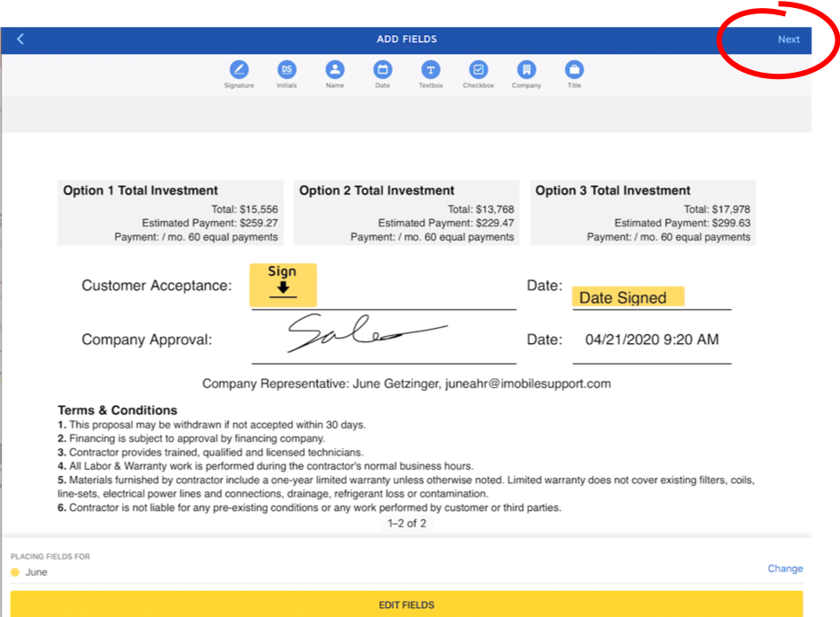This screenshot has width=840, height=617.
Task: Go back using the left chevron
Action: (21, 39)
